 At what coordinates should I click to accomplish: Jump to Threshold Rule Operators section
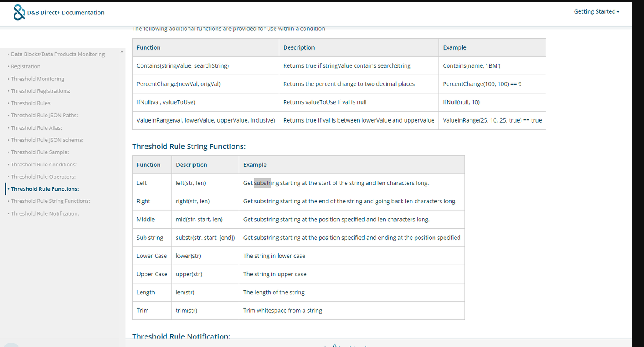tap(43, 177)
